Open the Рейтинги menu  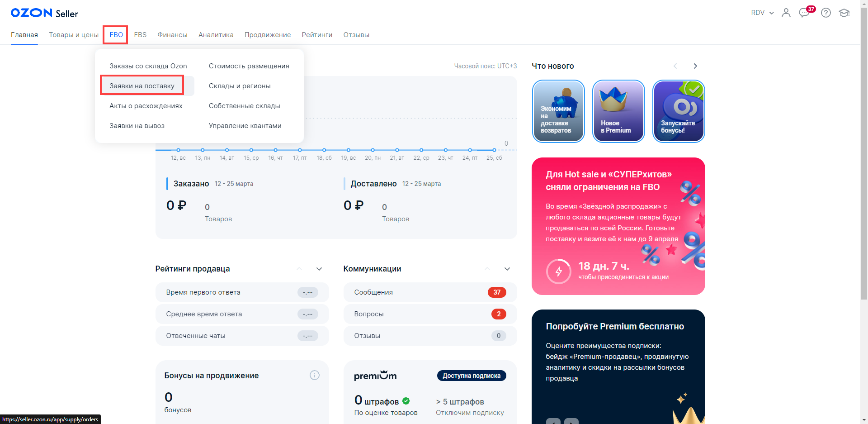coord(317,35)
